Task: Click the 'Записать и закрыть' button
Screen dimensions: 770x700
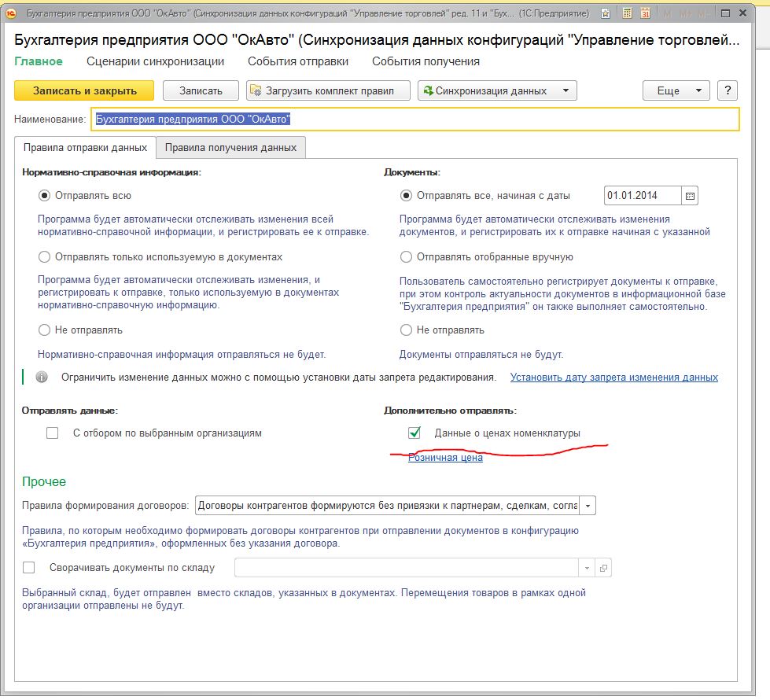Action: tap(85, 90)
